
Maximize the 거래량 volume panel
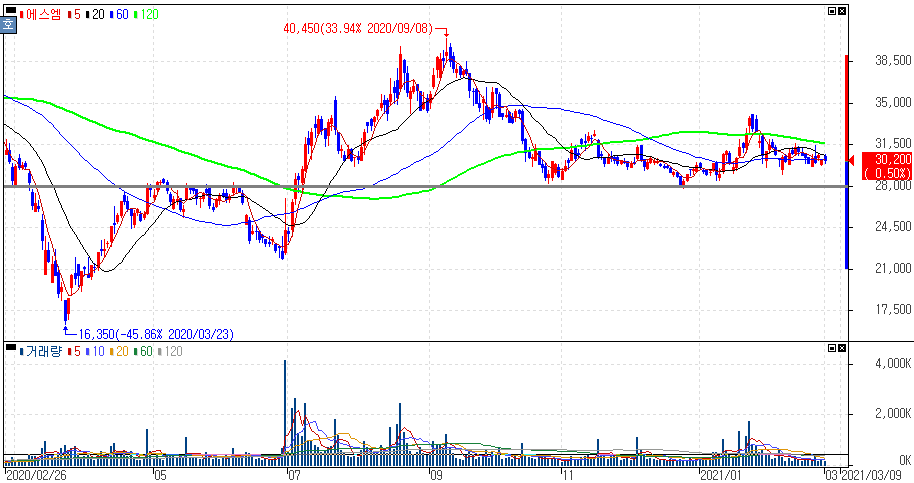[832, 348]
